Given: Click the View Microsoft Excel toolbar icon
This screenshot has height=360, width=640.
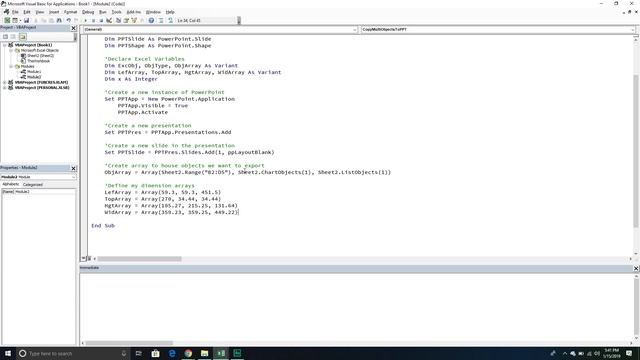Looking at the screenshot, I should tap(7, 20).
